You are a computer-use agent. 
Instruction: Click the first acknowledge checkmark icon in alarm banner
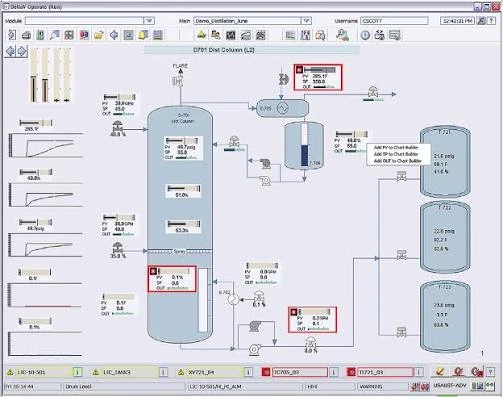440,371
